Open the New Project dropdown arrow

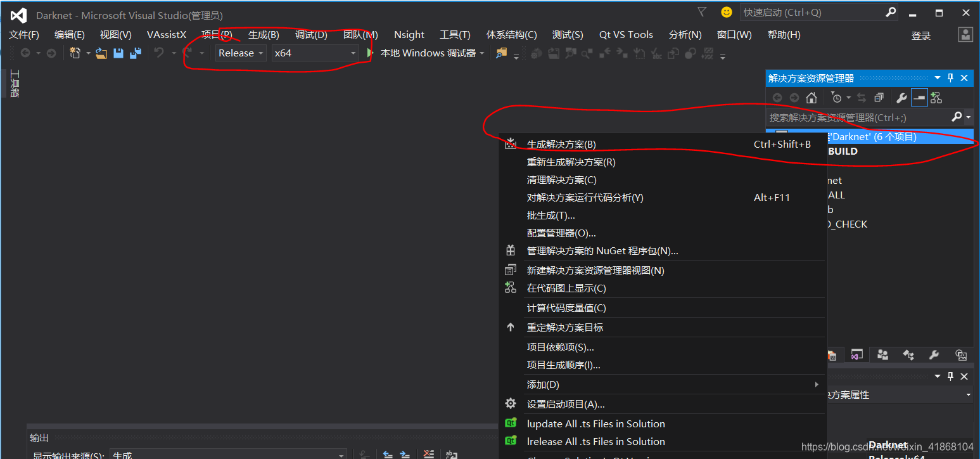[87, 53]
